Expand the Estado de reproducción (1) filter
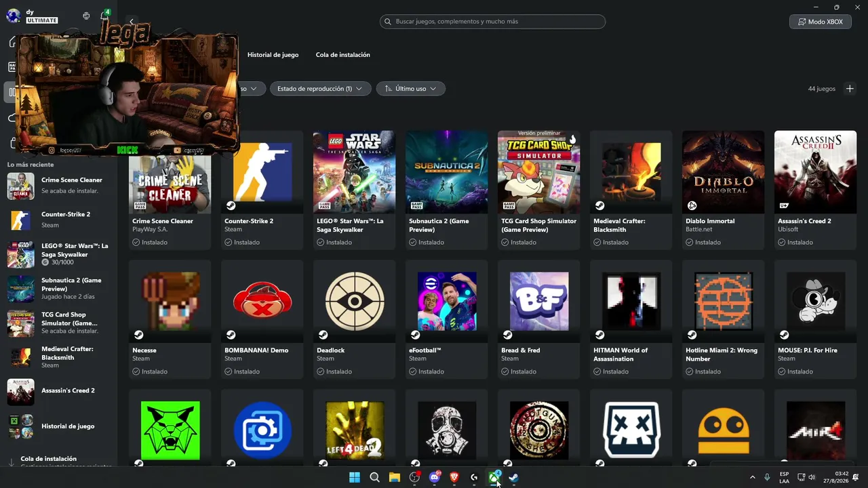 [321, 89]
